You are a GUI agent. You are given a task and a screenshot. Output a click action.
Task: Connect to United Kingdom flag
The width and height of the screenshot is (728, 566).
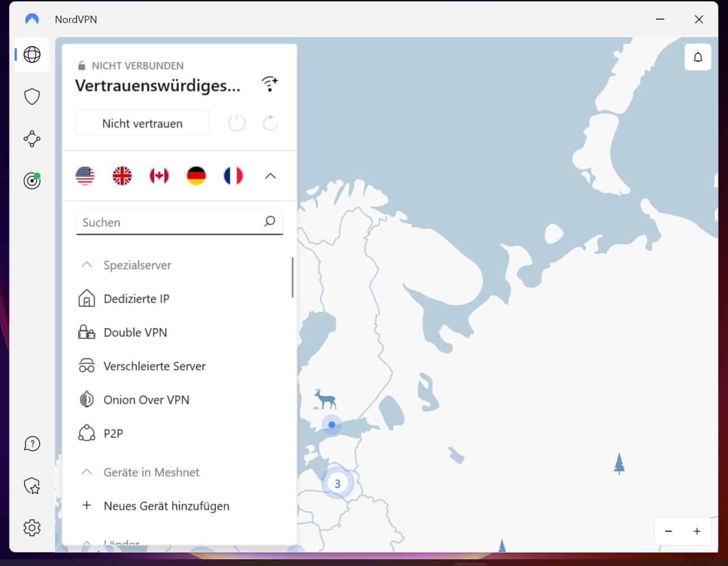[122, 176]
